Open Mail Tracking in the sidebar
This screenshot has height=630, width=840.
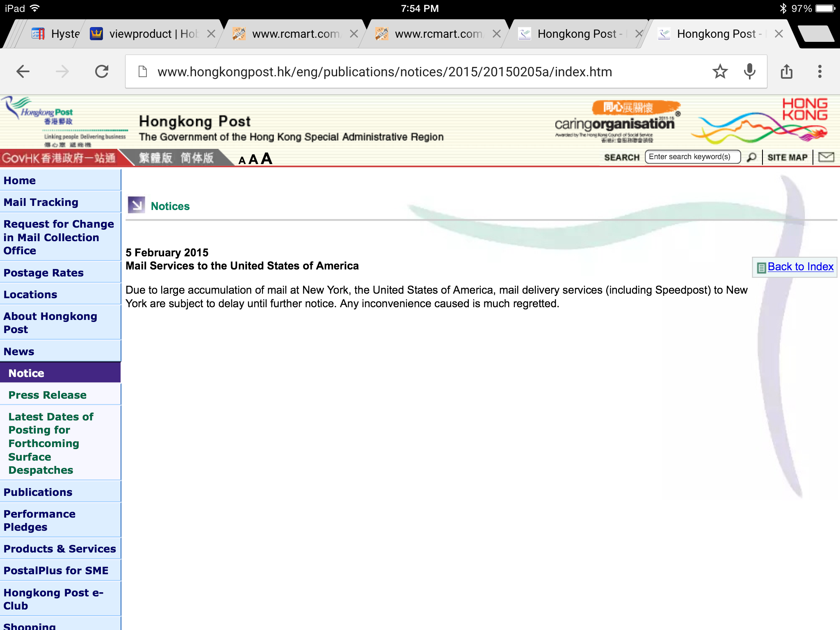coord(60,202)
